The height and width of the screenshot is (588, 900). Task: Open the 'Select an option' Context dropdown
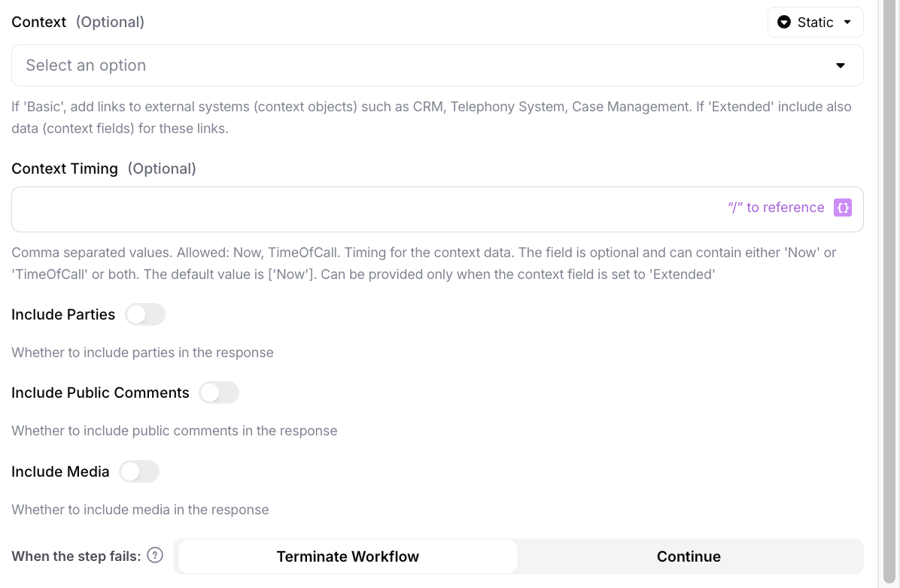pyautogui.click(x=421, y=65)
